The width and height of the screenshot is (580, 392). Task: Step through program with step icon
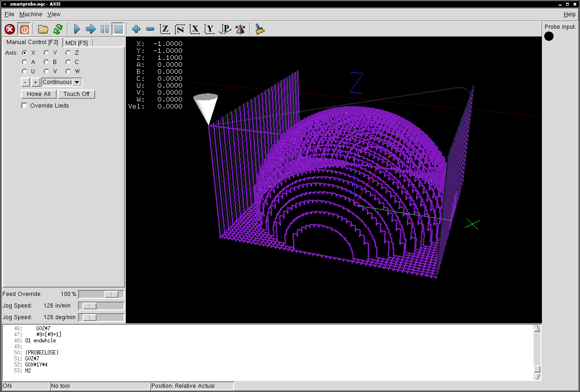click(x=91, y=29)
